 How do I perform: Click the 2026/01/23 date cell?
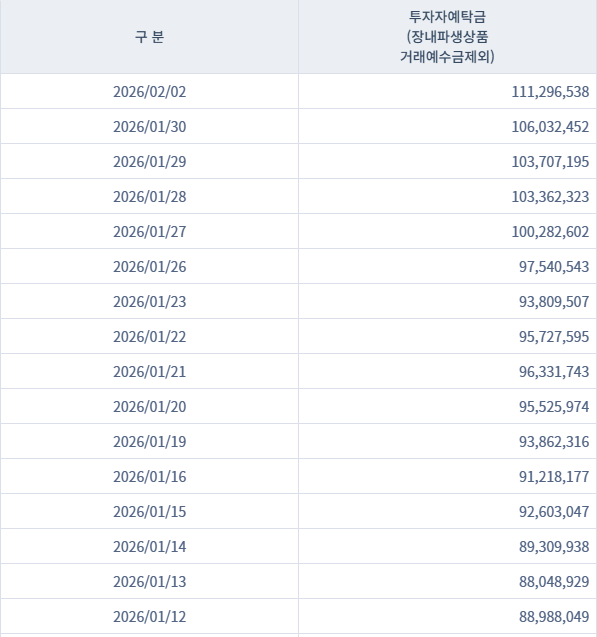(149, 301)
